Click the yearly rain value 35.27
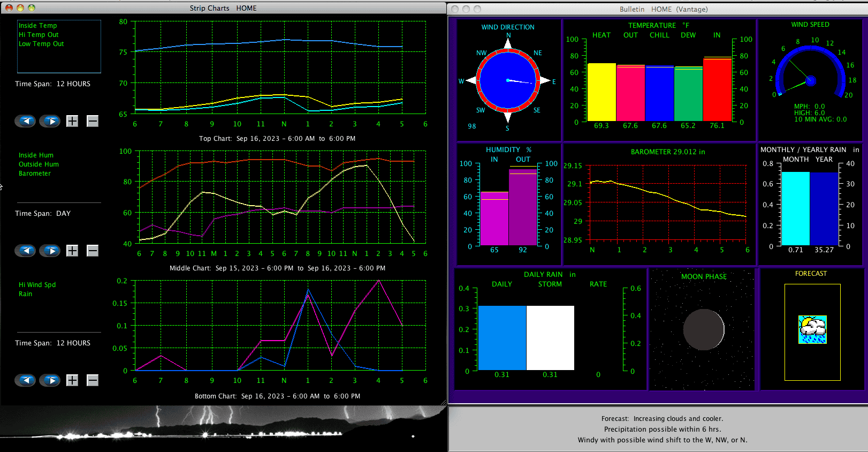 [x=824, y=250]
